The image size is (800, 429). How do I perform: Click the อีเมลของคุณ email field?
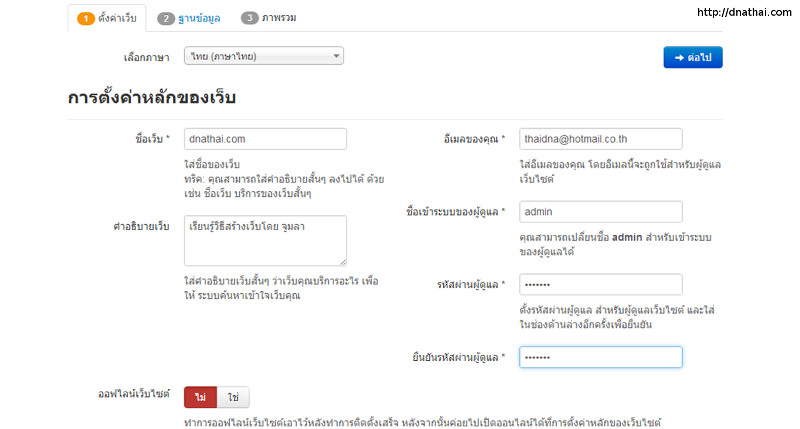point(600,139)
